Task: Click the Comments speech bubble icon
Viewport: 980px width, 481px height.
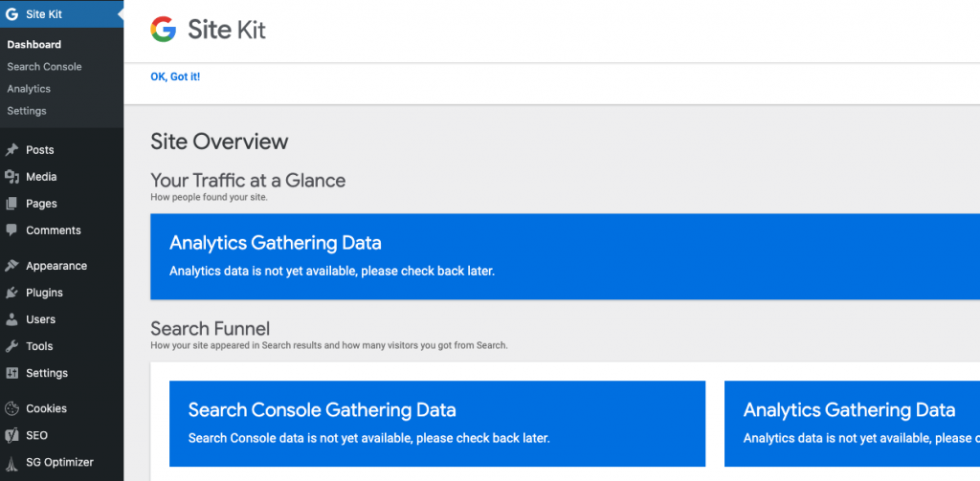Action: (x=11, y=230)
